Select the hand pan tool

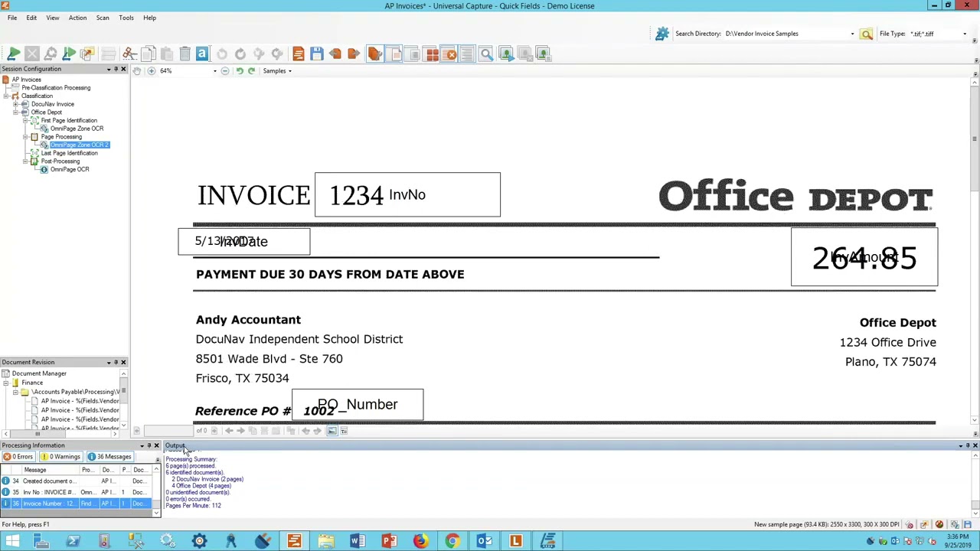137,70
